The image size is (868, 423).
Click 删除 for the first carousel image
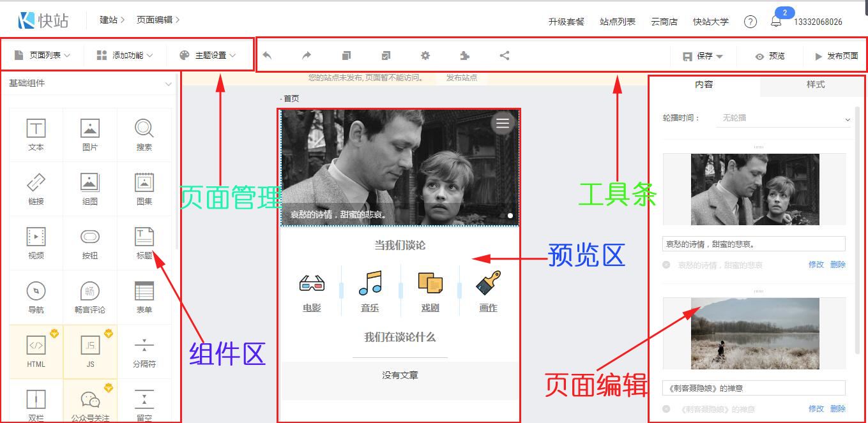pyautogui.click(x=838, y=265)
